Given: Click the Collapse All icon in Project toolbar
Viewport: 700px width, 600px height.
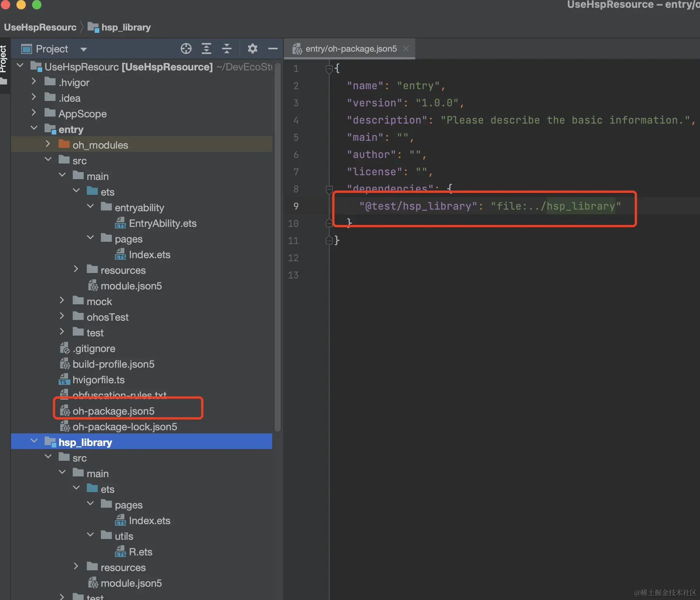Looking at the screenshot, I should tap(227, 49).
